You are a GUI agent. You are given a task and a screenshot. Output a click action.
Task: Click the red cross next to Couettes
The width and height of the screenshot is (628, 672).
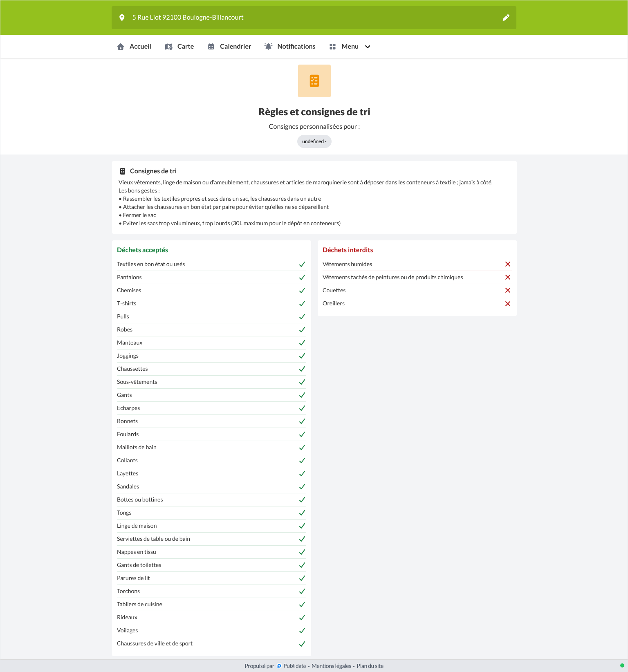click(x=508, y=291)
